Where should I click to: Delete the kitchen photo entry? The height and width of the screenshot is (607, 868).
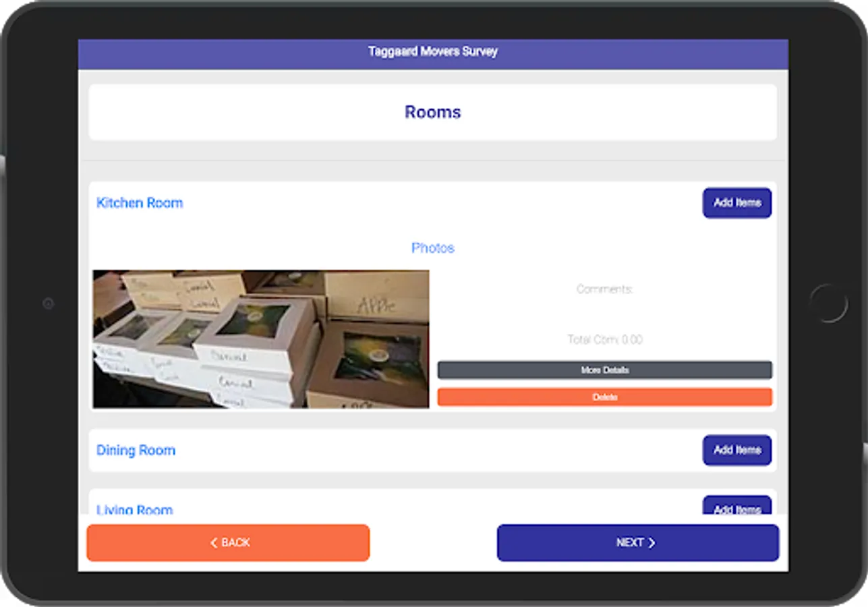coord(604,397)
